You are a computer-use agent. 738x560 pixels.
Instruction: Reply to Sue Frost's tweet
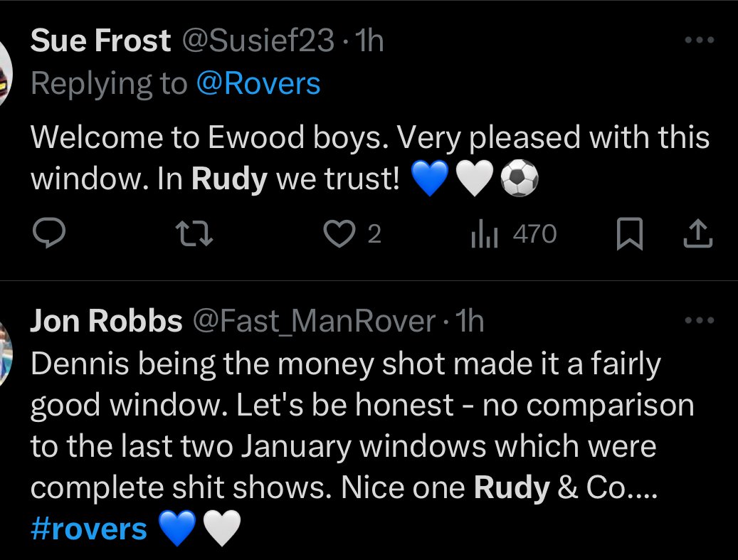49,233
